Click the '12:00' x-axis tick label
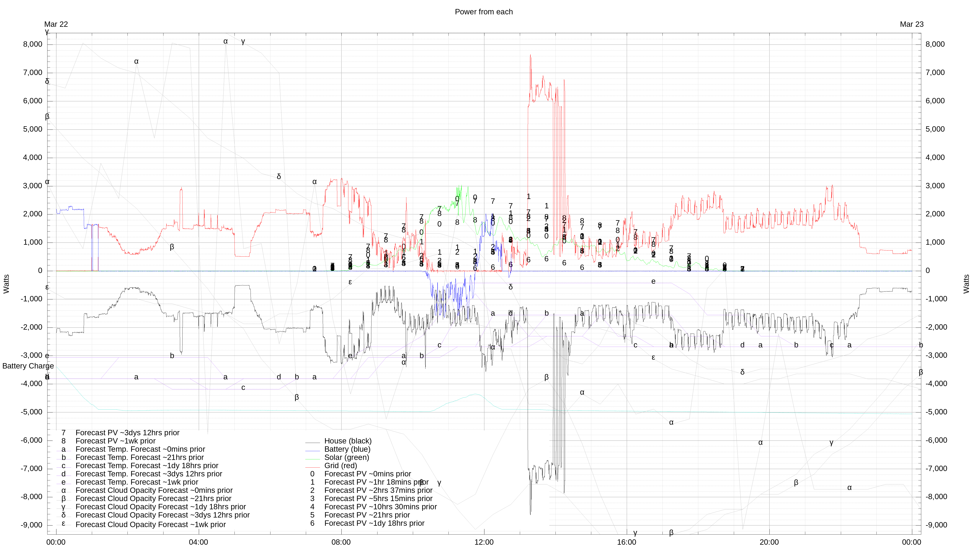This screenshot has height=551, width=980. click(484, 542)
